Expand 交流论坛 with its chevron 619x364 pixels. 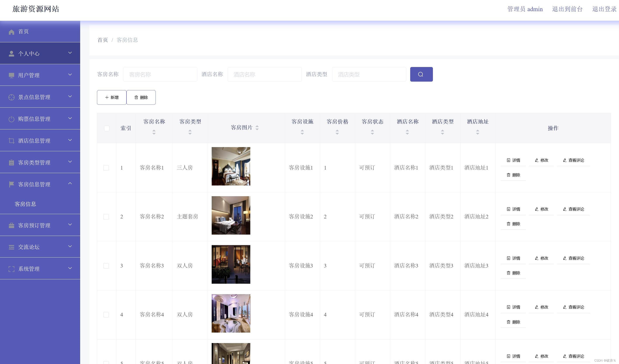coord(70,246)
